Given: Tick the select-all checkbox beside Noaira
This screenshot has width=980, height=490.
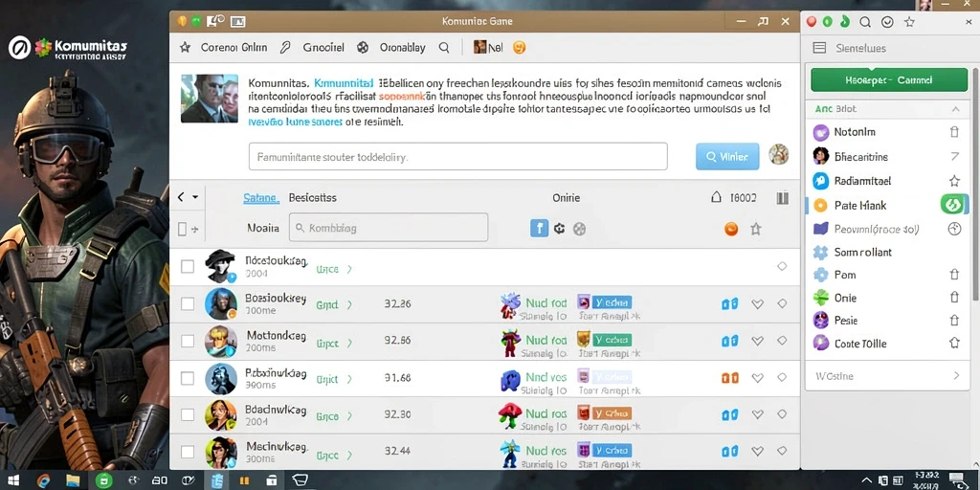Looking at the screenshot, I should click(x=182, y=230).
